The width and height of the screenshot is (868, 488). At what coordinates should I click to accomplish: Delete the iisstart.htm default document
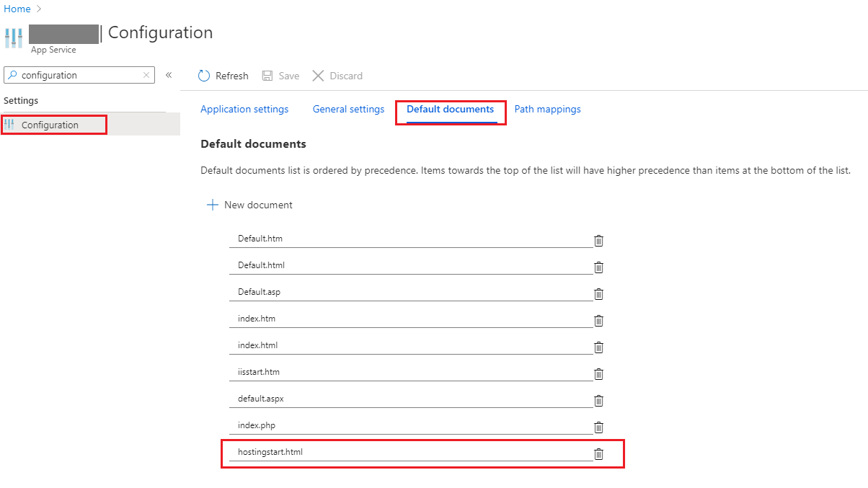pyautogui.click(x=598, y=374)
